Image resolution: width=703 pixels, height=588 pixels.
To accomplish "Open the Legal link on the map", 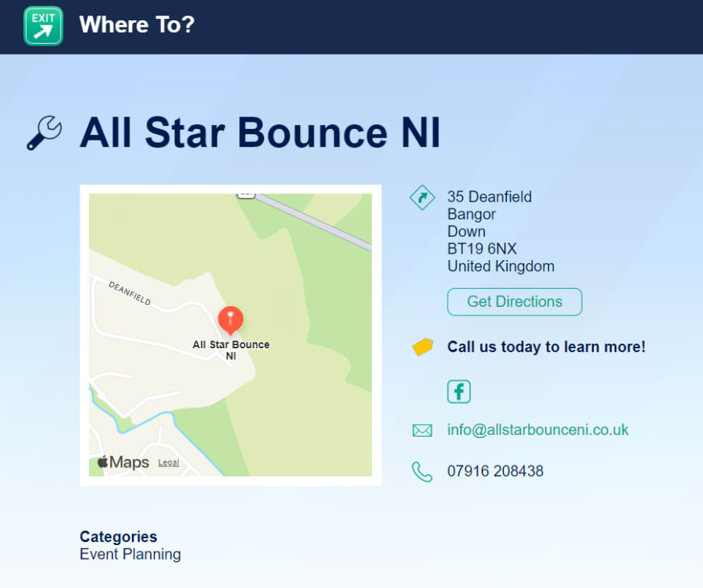I will (168, 462).
